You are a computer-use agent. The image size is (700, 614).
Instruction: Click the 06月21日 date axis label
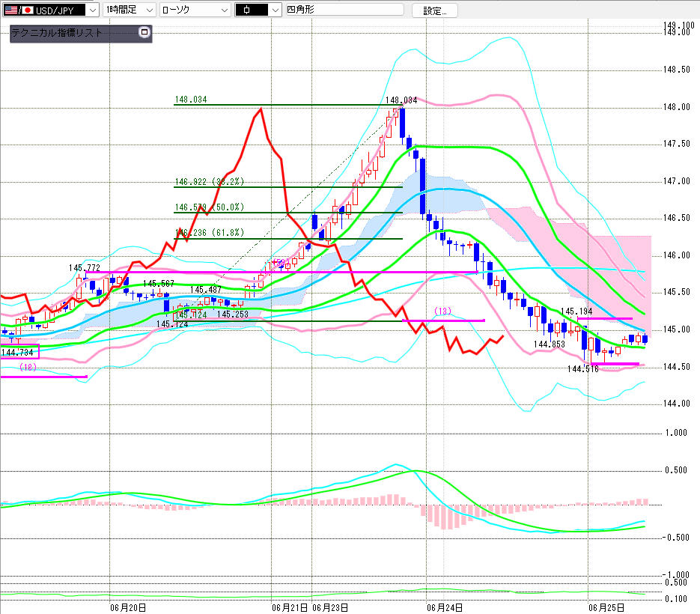(x=290, y=608)
